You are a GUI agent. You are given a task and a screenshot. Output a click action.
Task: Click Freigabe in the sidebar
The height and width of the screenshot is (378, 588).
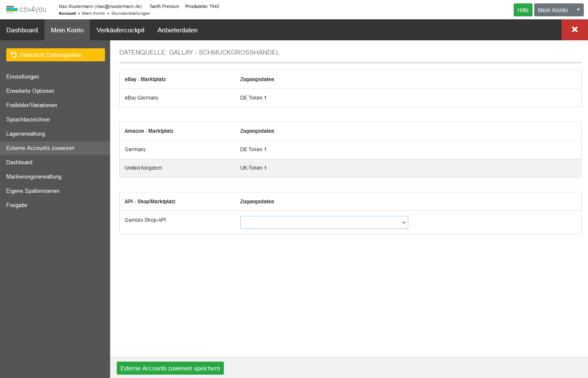17,205
